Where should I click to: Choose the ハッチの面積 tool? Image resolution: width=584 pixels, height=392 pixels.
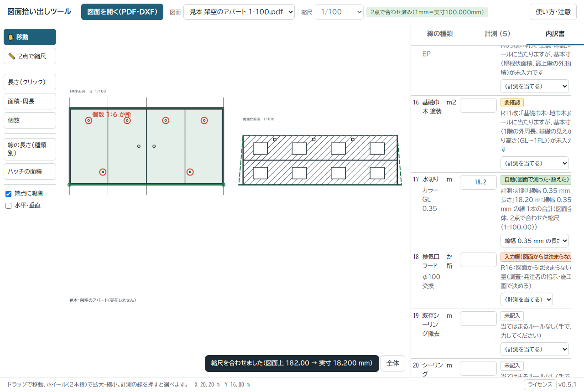30,171
